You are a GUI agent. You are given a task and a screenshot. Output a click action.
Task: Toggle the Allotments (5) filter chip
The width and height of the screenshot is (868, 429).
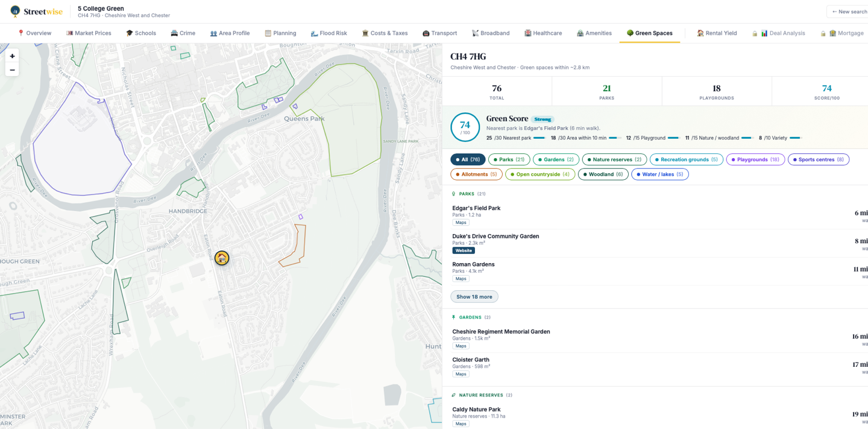click(x=476, y=174)
